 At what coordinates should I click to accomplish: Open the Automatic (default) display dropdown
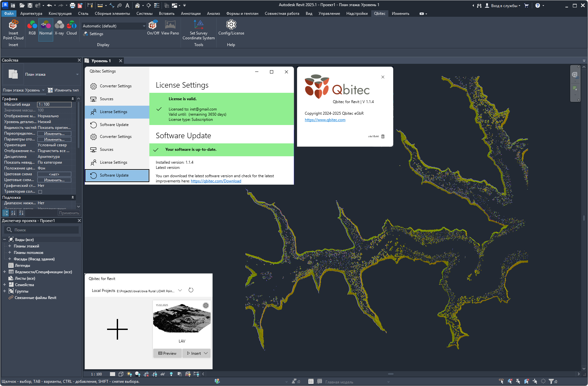[143, 26]
